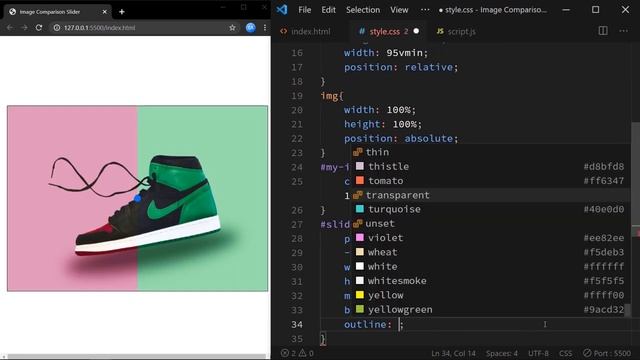640x360 pixels.
Task: Select 'yellowgreen' color suggestion
Action: [490, 309]
